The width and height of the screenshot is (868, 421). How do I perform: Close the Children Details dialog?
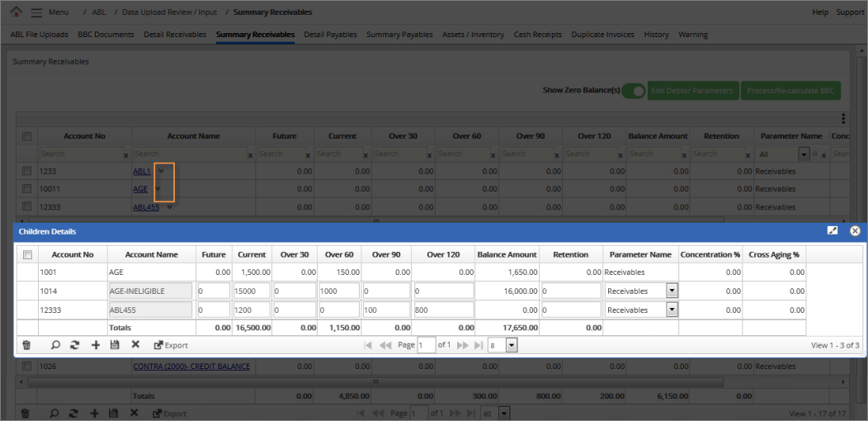tap(855, 231)
